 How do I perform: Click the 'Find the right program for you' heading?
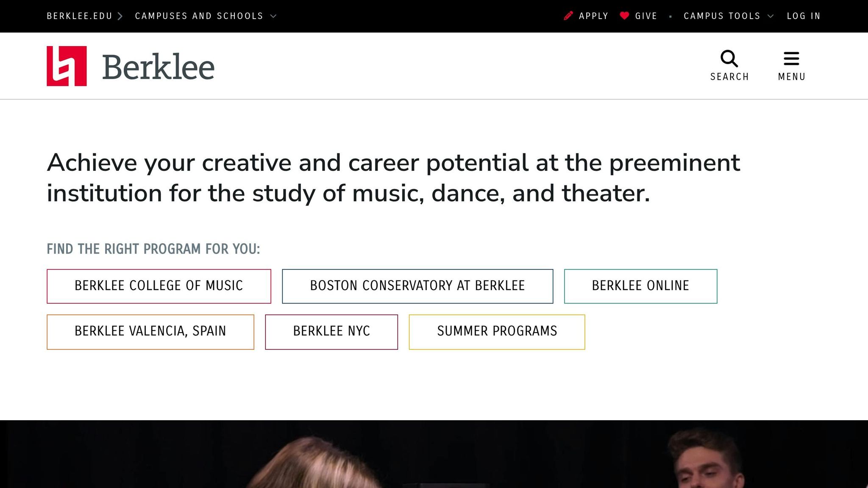pos(153,249)
